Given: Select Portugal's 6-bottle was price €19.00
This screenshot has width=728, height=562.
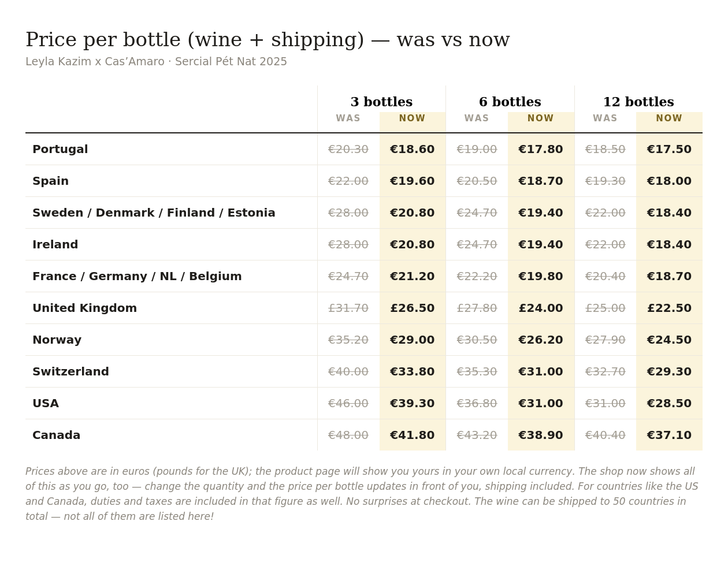Looking at the screenshot, I should [x=477, y=150].
